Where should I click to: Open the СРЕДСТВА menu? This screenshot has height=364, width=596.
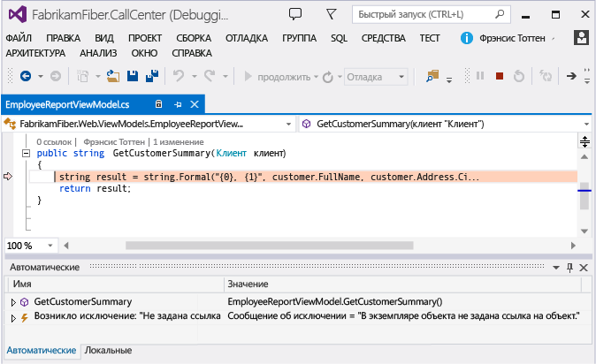coord(383,38)
